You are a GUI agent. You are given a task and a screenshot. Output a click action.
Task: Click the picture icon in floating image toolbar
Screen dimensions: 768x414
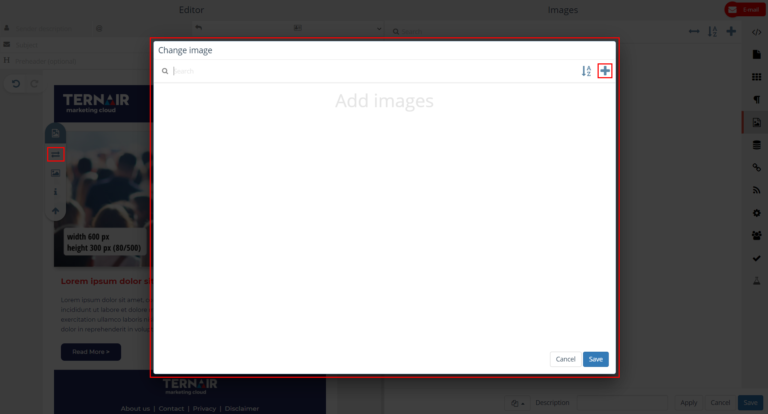[55, 173]
